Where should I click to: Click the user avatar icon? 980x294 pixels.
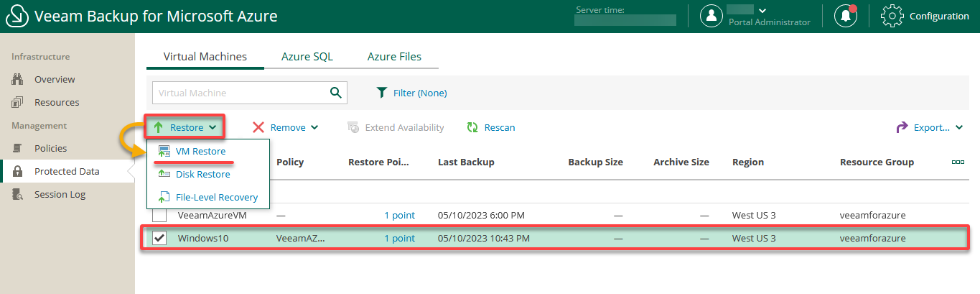pos(711,16)
